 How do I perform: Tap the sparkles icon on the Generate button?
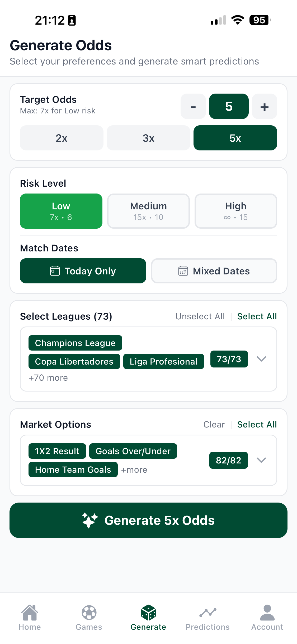tap(90, 520)
